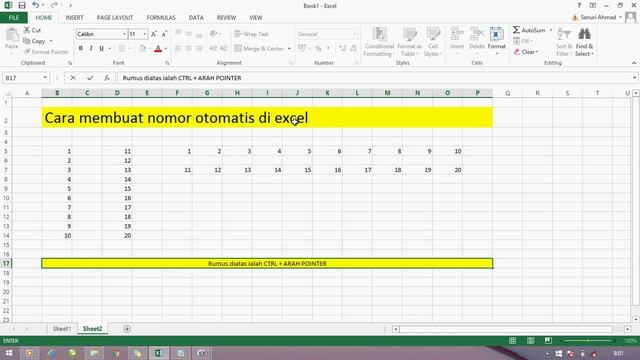The width and height of the screenshot is (640, 360).
Task: Open the FILE tab
Action: [14, 18]
